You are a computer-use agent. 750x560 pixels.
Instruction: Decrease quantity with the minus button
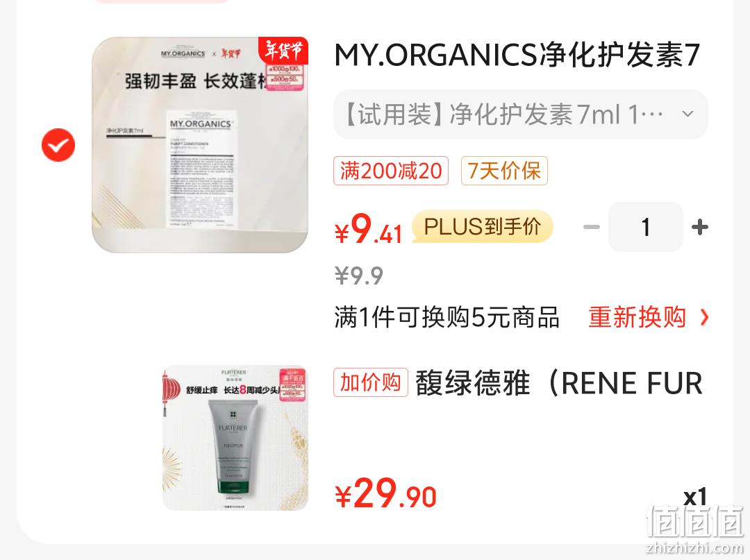(x=592, y=227)
